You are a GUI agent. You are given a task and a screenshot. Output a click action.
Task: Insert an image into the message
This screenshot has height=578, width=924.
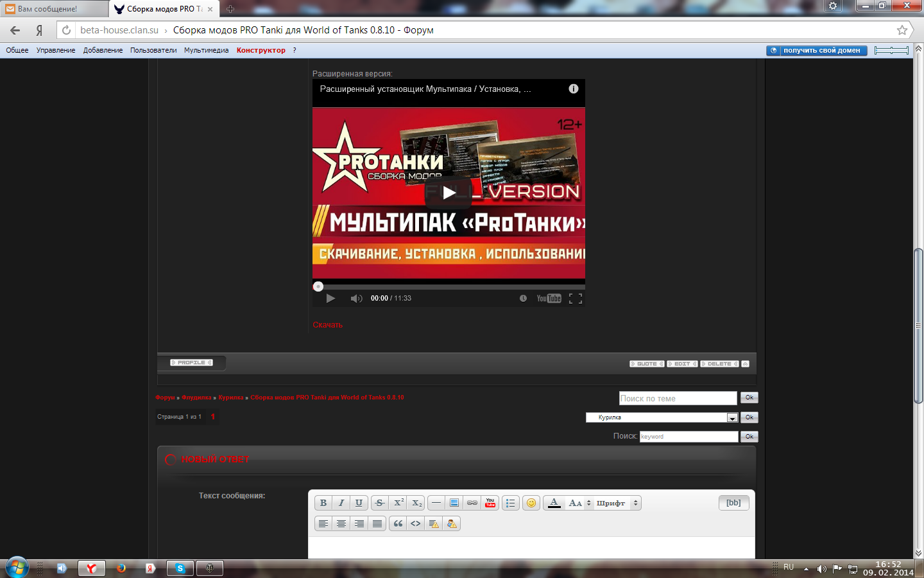[454, 504]
